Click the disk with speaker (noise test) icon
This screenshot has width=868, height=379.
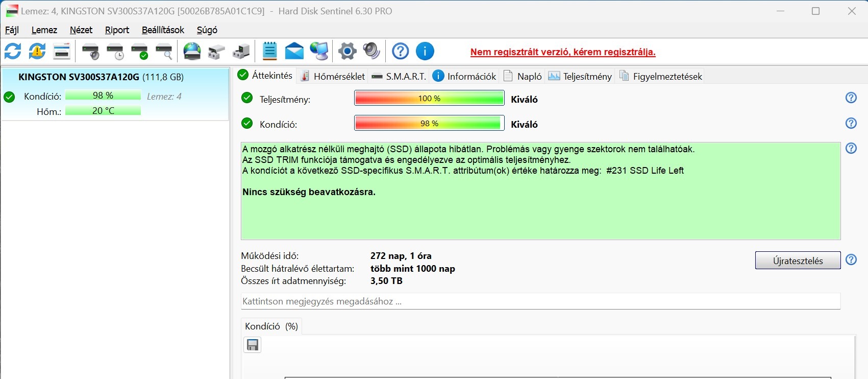coord(90,51)
